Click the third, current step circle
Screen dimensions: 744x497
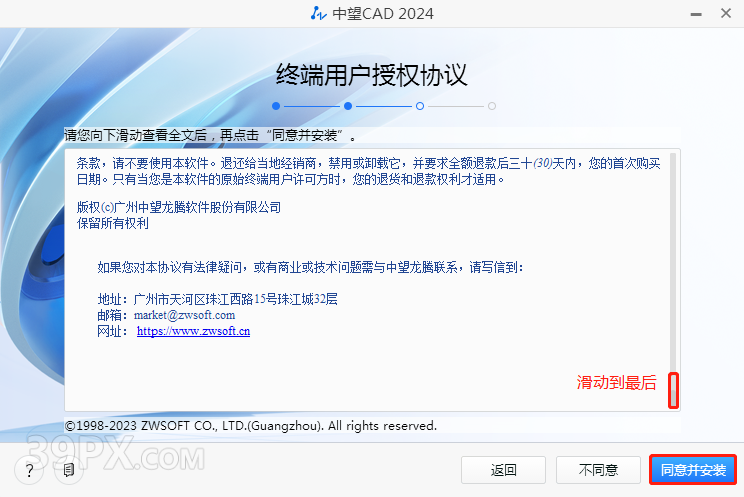[420, 106]
